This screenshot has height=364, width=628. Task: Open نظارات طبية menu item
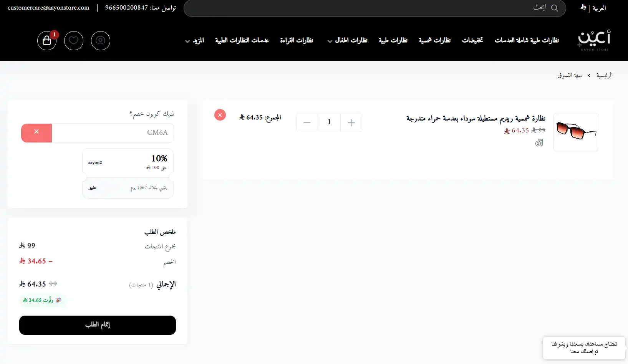[393, 40]
